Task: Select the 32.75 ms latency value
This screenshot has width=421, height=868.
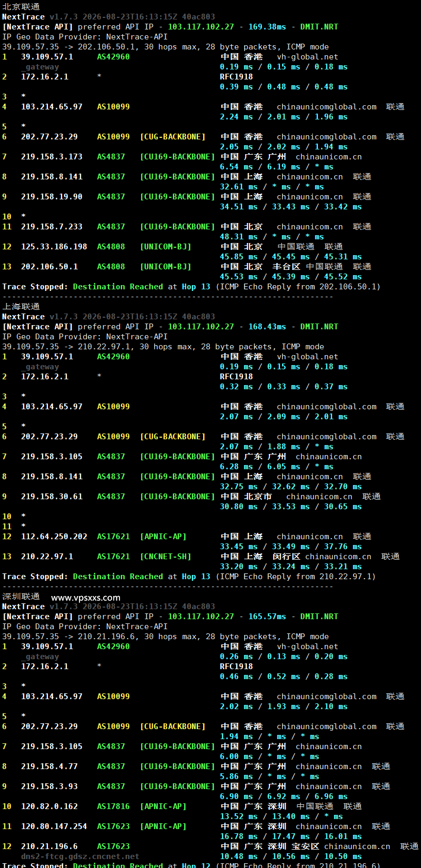Action: [239, 487]
